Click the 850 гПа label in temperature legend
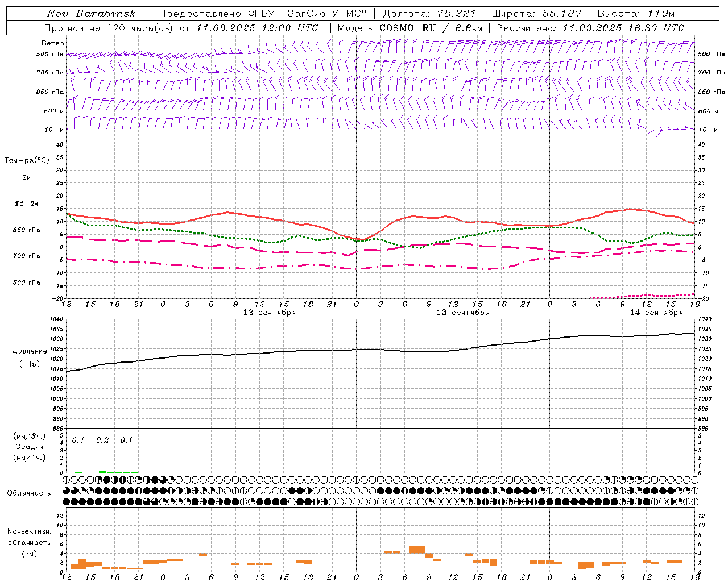728x582 pixels. [x=27, y=230]
